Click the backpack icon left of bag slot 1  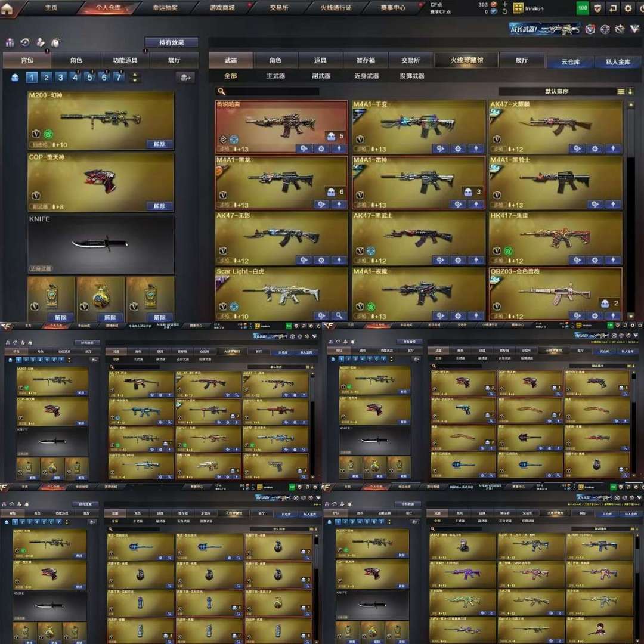15,77
